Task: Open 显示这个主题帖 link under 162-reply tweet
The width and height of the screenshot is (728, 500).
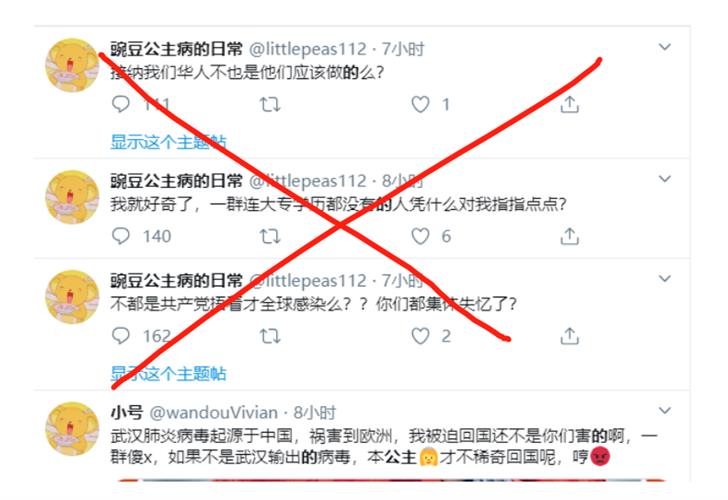Action: [x=168, y=373]
